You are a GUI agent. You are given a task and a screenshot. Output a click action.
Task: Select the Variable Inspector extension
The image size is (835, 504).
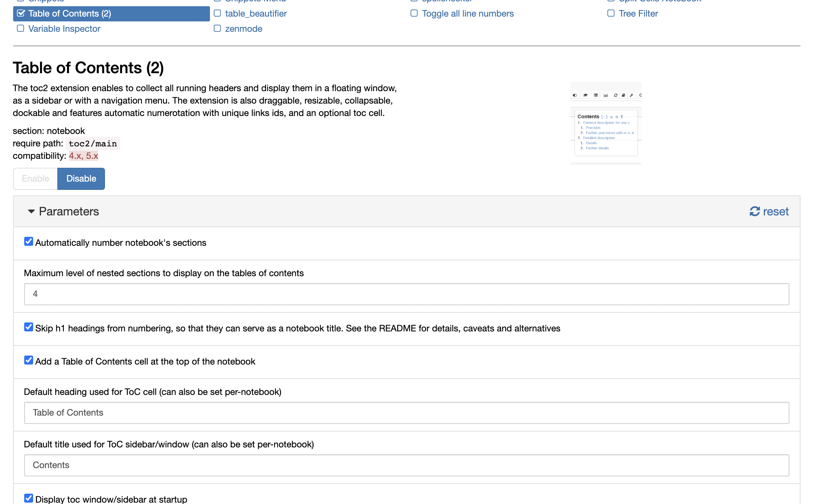pyautogui.click(x=64, y=29)
